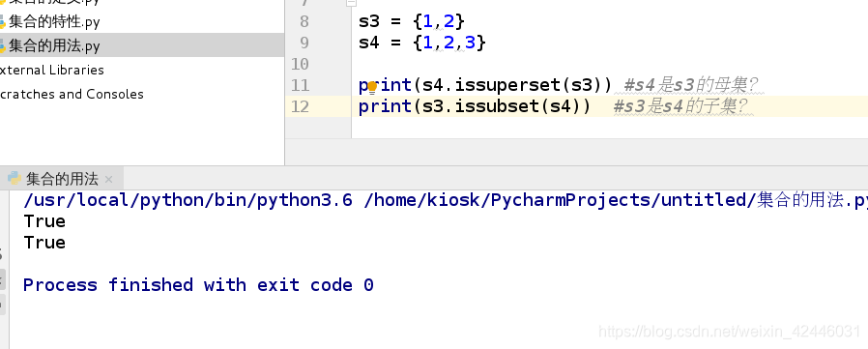Viewport: 868px width, 349px height.
Task: Close the 集合的用法 run tab
Action: click(108, 179)
